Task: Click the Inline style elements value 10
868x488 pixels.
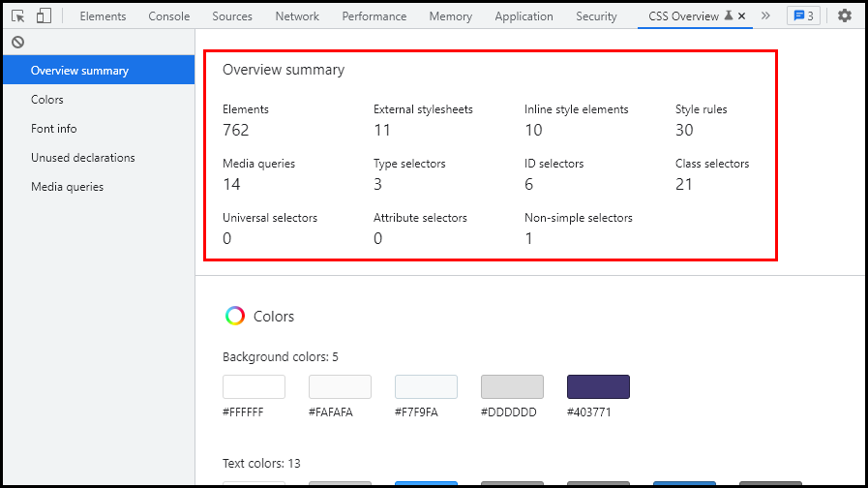Action: (x=533, y=130)
